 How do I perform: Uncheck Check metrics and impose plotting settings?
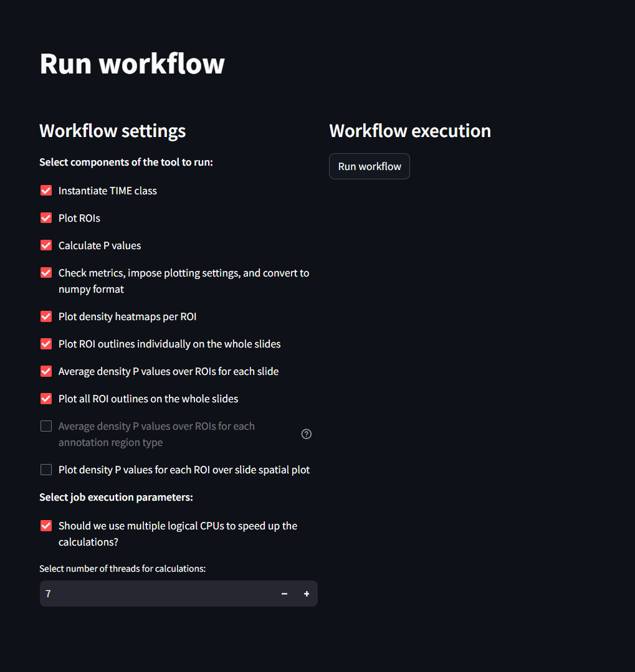click(46, 273)
